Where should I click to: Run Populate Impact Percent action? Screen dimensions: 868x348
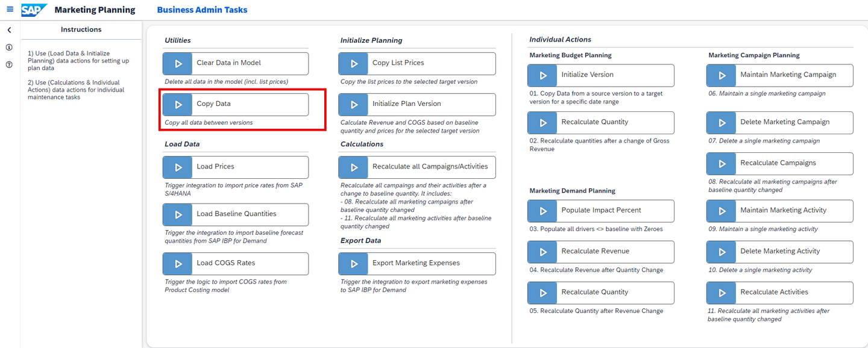tap(601, 211)
